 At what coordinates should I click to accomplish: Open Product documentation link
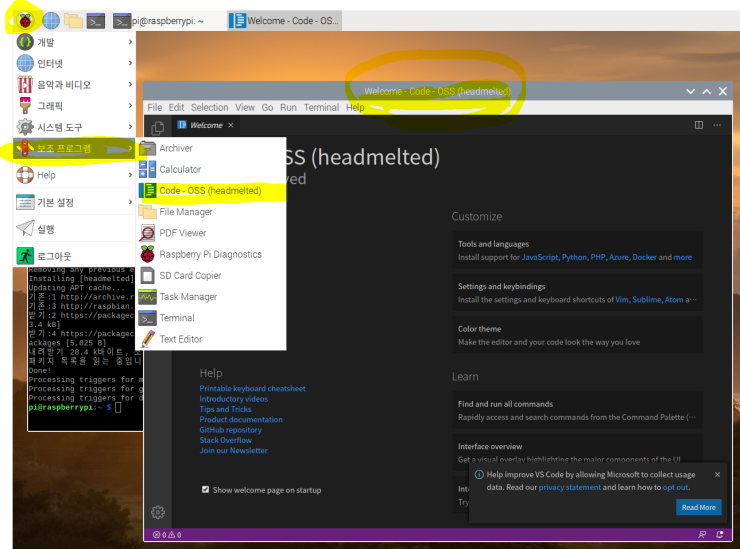[241, 419]
